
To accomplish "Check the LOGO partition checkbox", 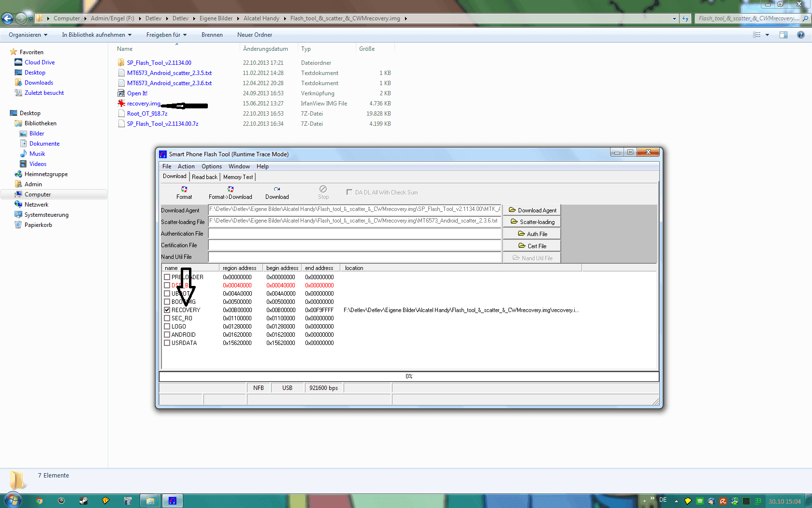I will [167, 326].
